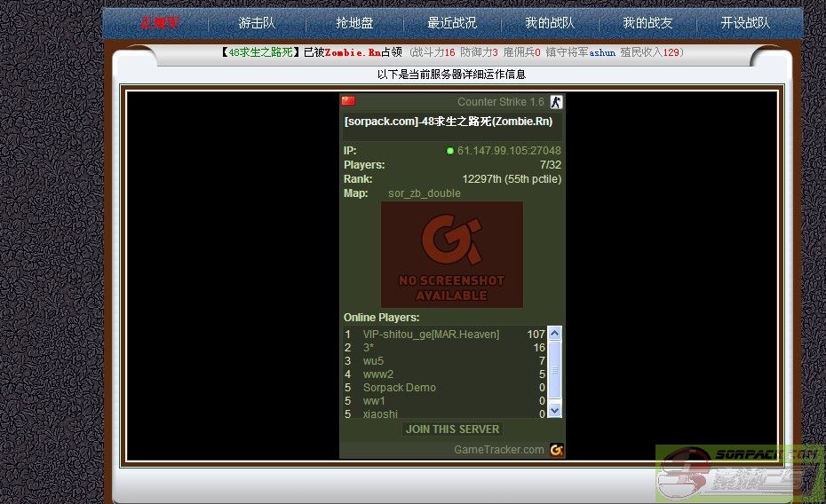The height and width of the screenshot is (504, 826).
Task: Click the GameTracker logo icon in footer
Action: (x=556, y=450)
